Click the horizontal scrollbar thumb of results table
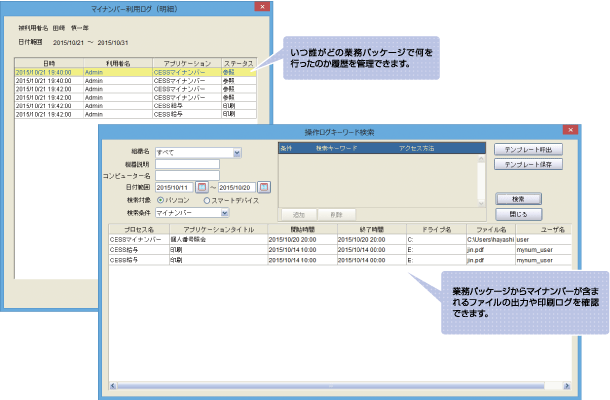This screenshot has height=400, width=610. click(330, 386)
